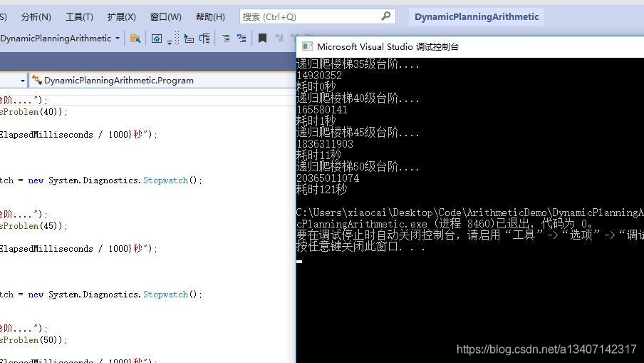Click the 按任意键关闭此窗口 console line
The image size is (644, 363).
(x=360, y=246)
